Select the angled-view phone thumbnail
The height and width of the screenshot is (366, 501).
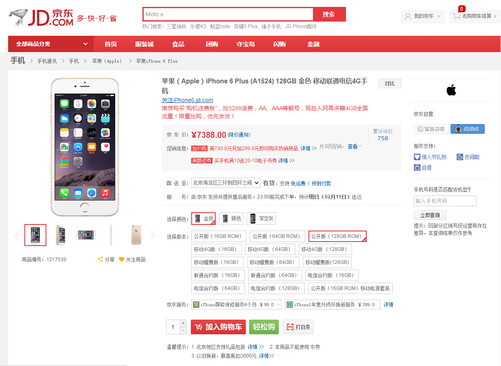60,235
